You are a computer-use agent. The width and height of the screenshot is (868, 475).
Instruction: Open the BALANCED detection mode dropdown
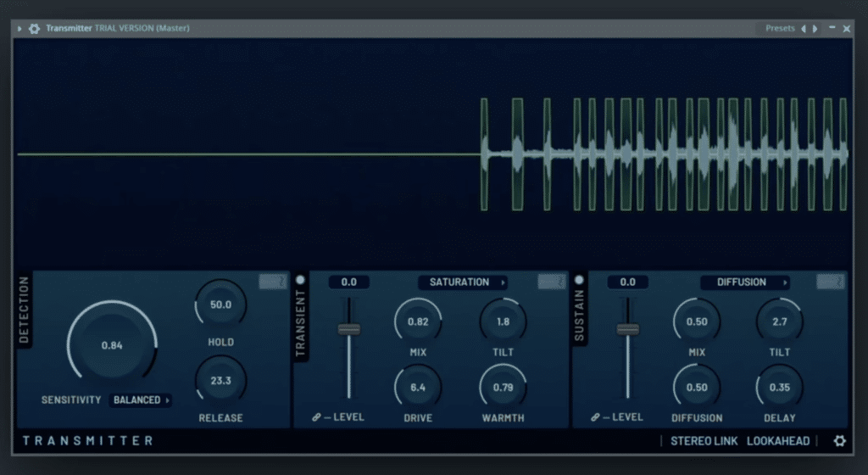[141, 400]
